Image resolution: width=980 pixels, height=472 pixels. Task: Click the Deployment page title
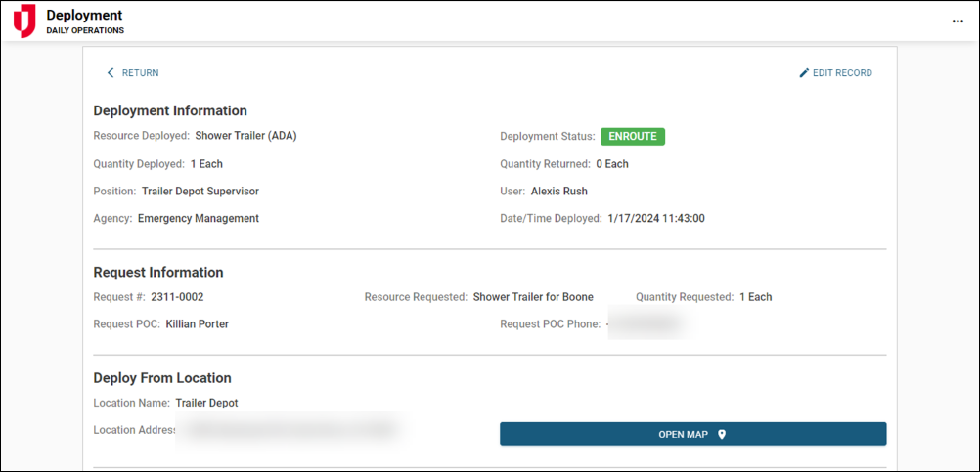pyautogui.click(x=84, y=16)
